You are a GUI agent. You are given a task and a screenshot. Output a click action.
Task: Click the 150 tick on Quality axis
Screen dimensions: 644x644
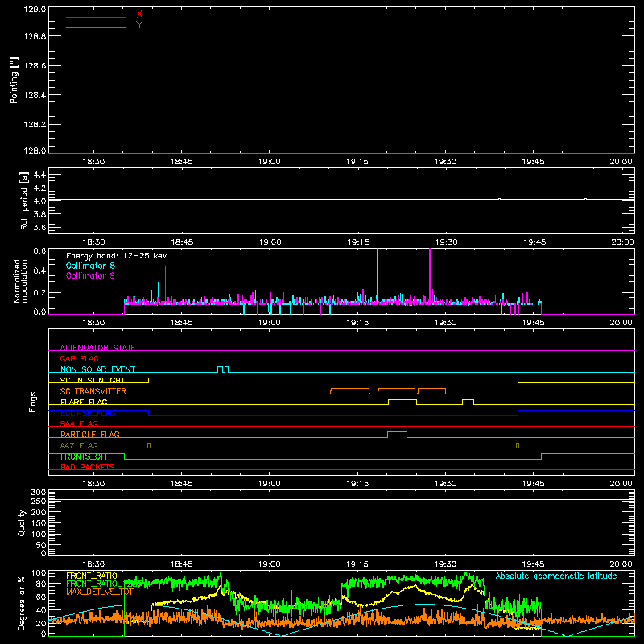coord(39,523)
